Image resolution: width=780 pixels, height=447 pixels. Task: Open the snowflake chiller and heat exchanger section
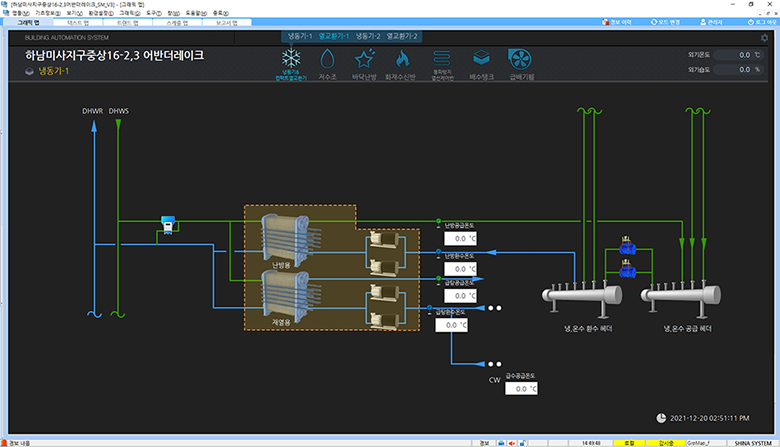pos(291,64)
